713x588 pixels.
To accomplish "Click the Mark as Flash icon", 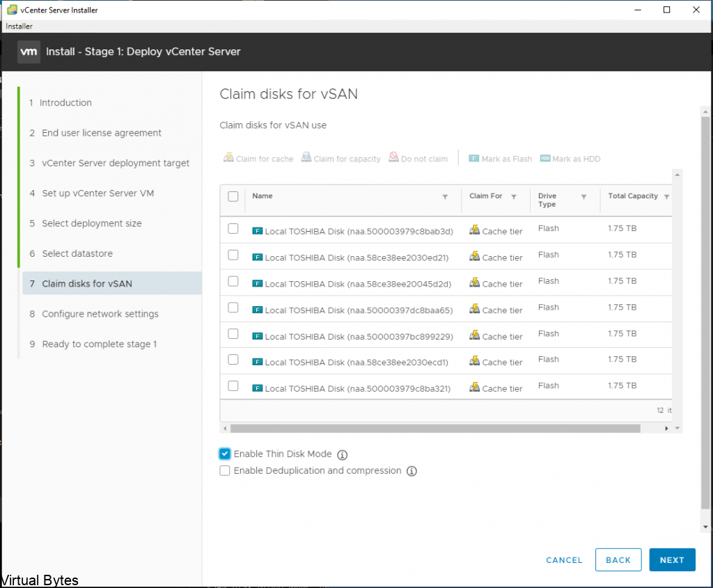I will pos(473,159).
